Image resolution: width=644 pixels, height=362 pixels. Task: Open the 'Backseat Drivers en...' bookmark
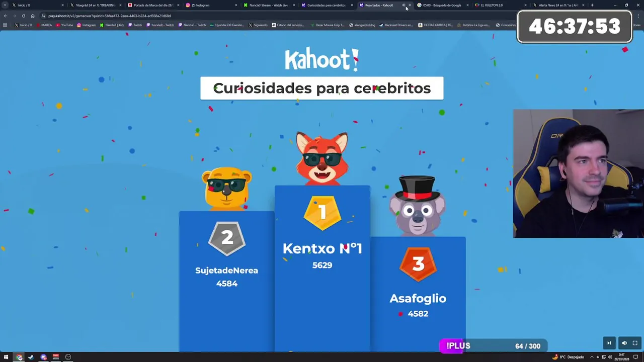pos(396,25)
